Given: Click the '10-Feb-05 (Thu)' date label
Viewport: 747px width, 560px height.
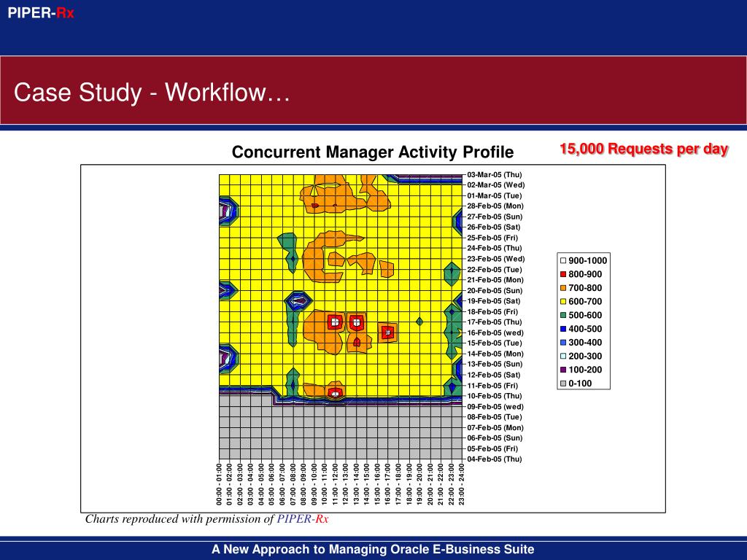Looking at the screenshot, I should 495,396.
